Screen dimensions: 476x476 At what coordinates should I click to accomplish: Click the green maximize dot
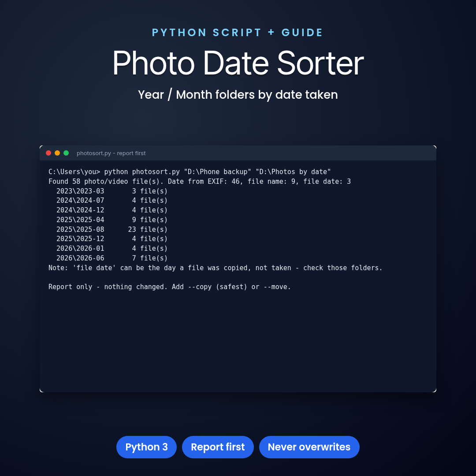[x=66, y=153]
